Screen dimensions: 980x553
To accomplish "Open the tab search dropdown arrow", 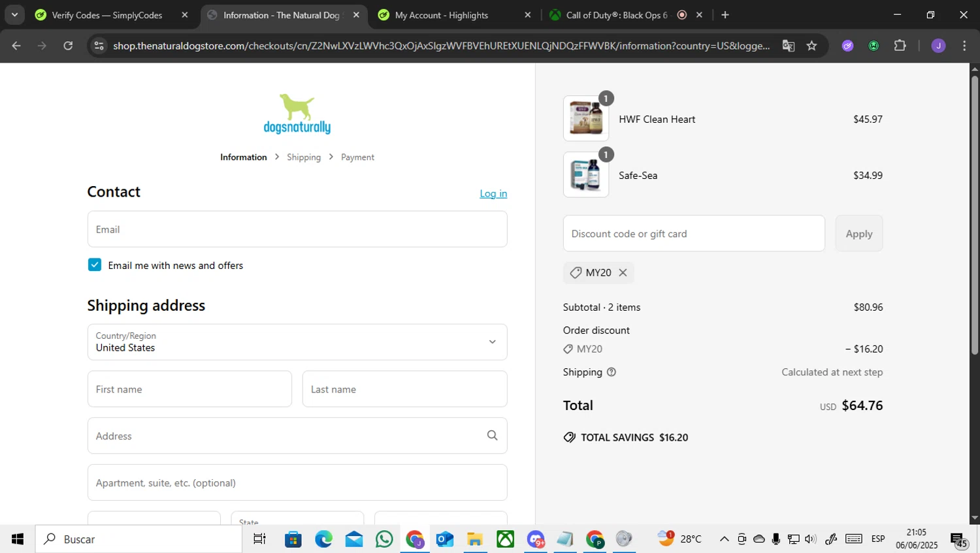I will (14, 15).
